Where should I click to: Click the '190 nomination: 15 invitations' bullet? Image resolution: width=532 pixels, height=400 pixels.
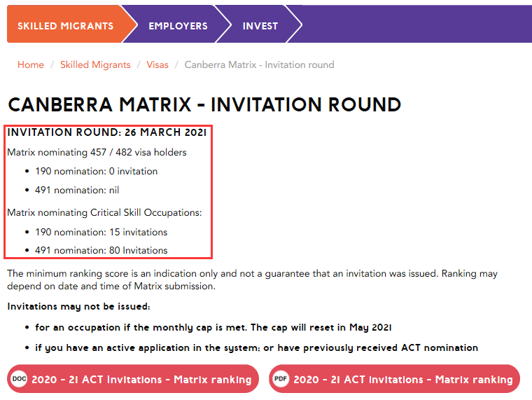[x=101, y=232]
